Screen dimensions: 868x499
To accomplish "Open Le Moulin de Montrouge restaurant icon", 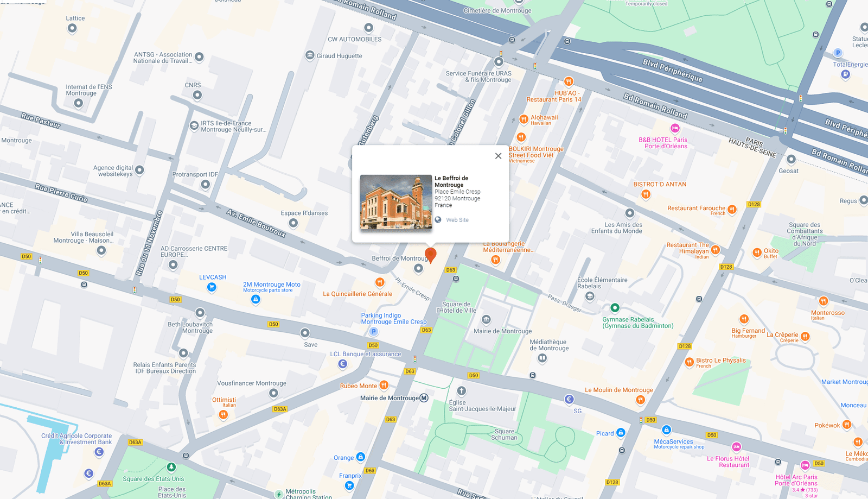I will (x=640, y=400).
